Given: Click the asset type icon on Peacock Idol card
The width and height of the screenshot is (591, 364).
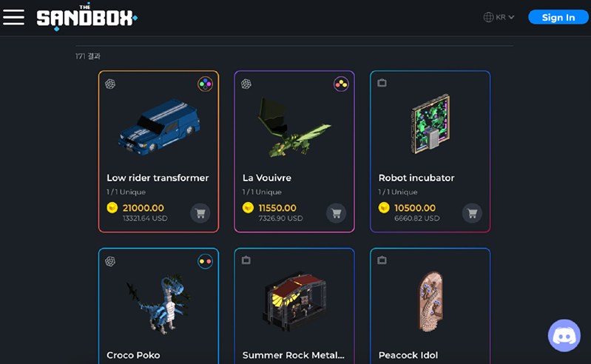Looking at the screenshot, I should coord(382,260).
